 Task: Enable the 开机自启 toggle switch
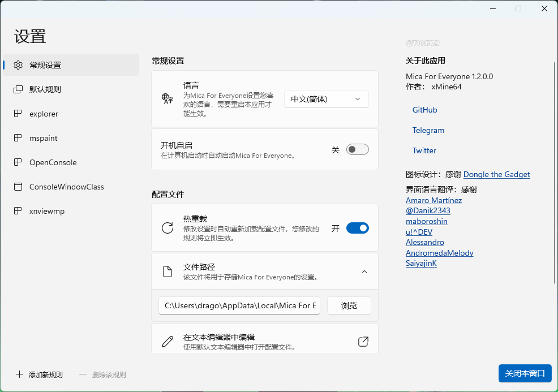357,149
